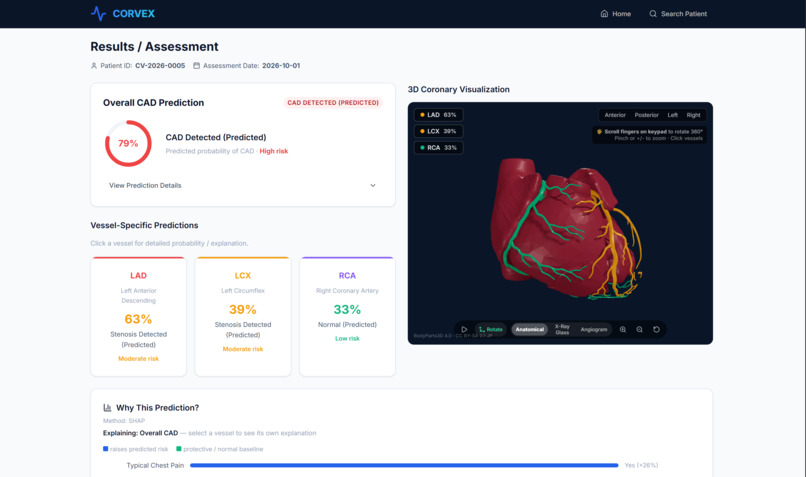Image resolution: width=806 pixels, height=477 pixels.
Task: Switch 3D view to Anterior
Action: (x=615, y=115)
